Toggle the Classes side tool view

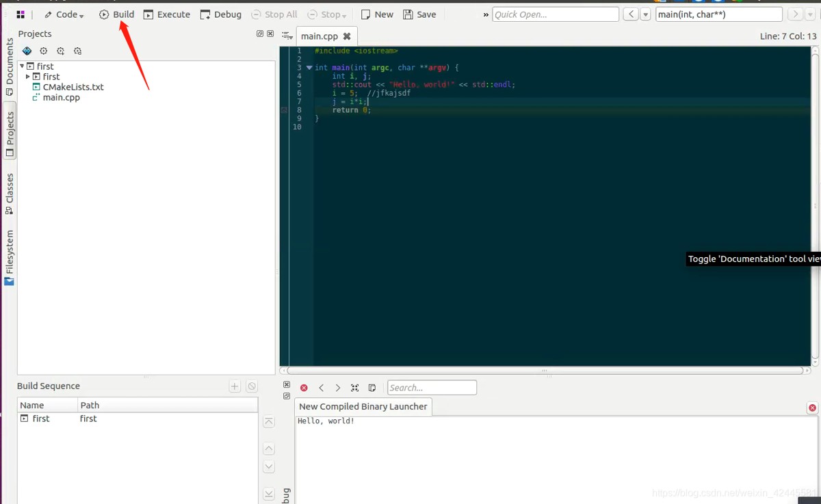click(10, 194)
